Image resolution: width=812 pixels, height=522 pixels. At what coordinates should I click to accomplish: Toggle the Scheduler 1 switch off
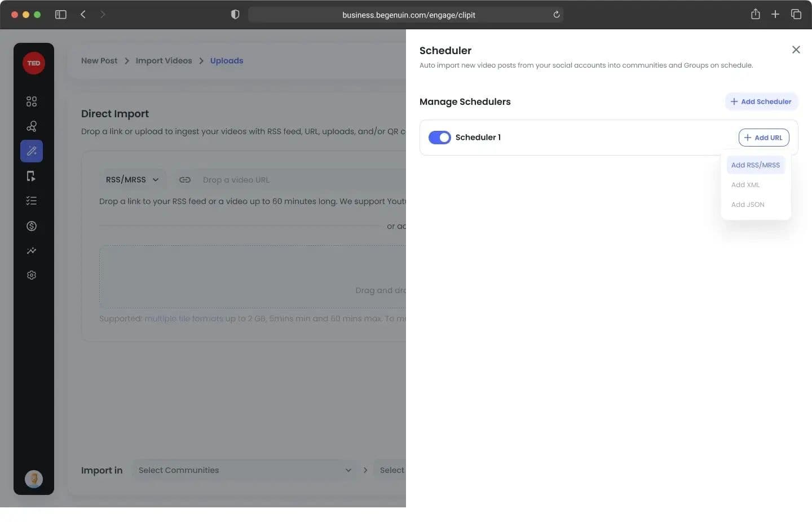pyautogui.click(x=440, y=138)
